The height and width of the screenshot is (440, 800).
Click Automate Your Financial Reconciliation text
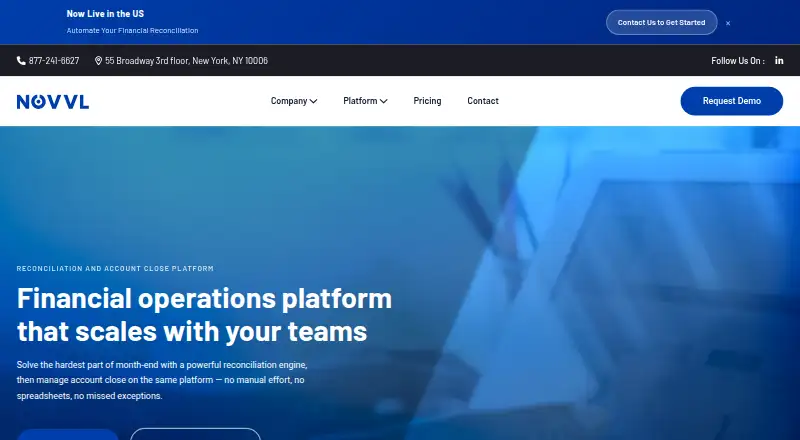132,31
